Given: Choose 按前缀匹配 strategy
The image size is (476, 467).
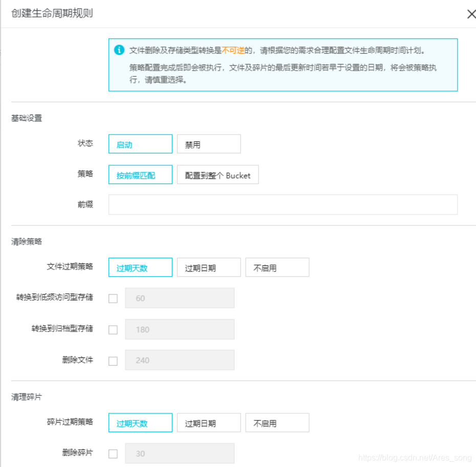Looking at the screenshot, I should 140,175.
